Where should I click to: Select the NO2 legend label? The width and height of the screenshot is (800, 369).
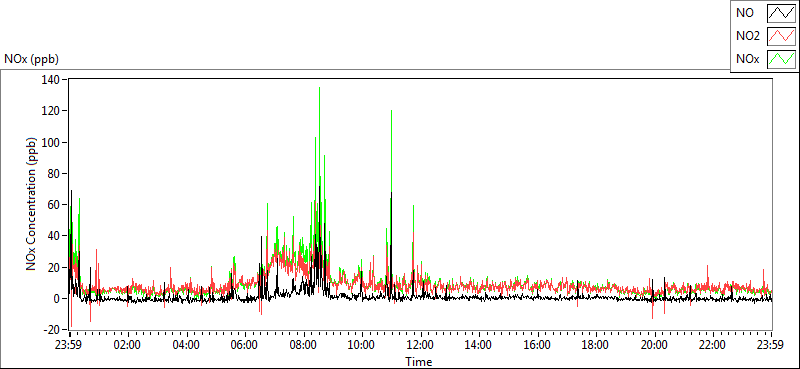pyautogui.click(x=748, y=37)
